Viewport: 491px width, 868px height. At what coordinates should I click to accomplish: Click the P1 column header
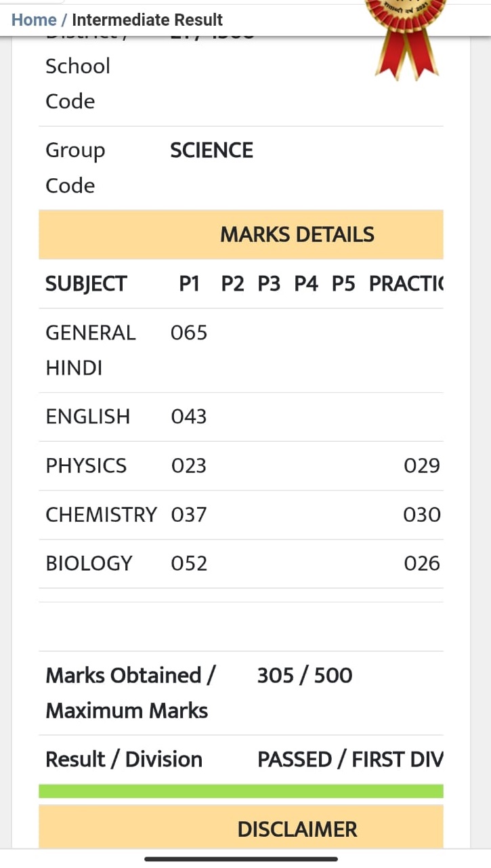190,284
